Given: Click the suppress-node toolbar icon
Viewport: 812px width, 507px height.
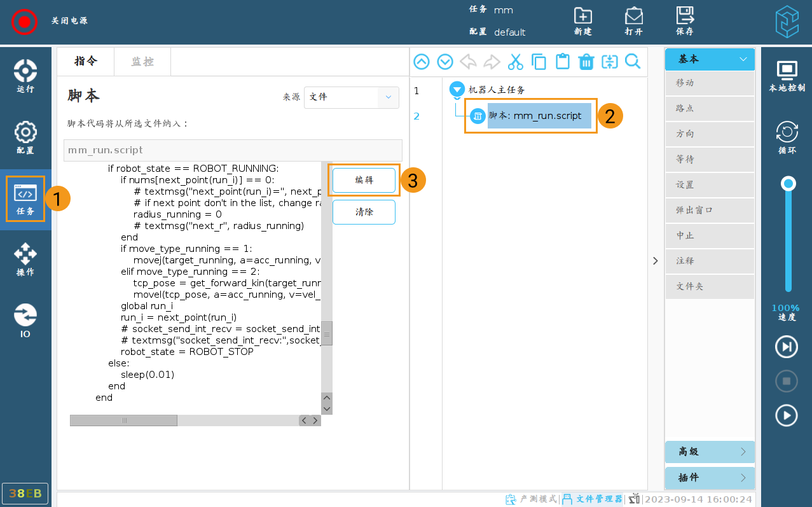Looking at the screenshot, I should (x=609, y=62).
